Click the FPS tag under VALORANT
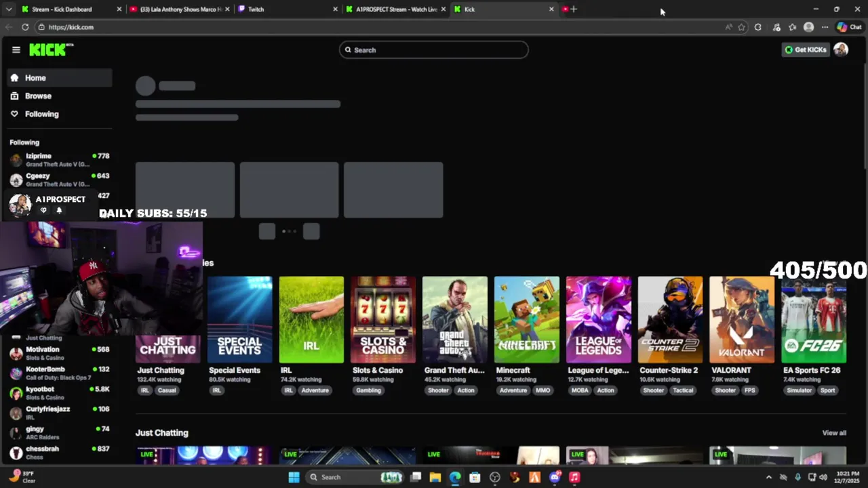The image size is (868, 488). [749, 390]
